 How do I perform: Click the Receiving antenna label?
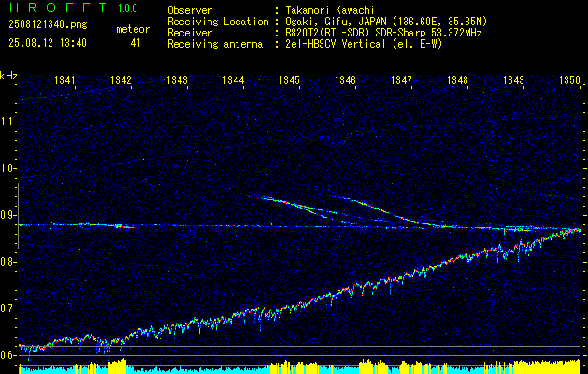pyautogui.click(x=215, y=44)
